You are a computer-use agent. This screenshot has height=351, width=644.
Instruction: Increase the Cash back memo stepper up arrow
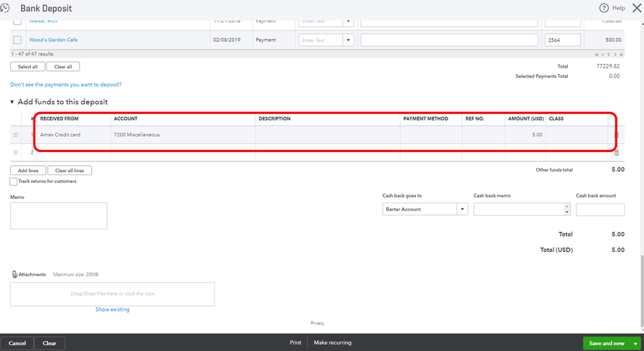567,207
